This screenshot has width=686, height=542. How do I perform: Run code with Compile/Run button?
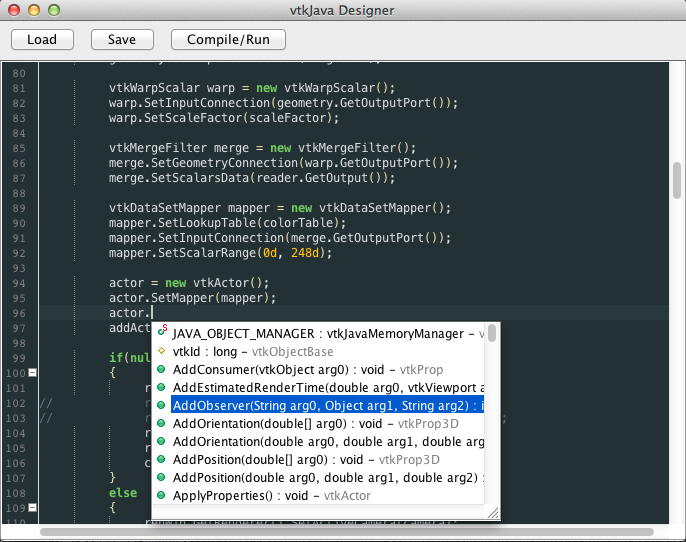[228, 40]
